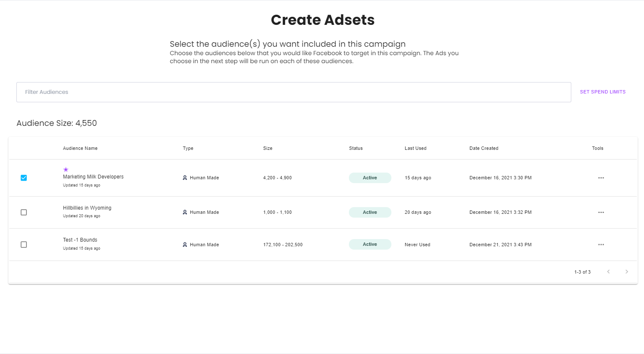The height and width of the screenshot is (354, 644).
Task: Open tools menu for Marketing Milk Developers
Action: click(x=601, y=178)
